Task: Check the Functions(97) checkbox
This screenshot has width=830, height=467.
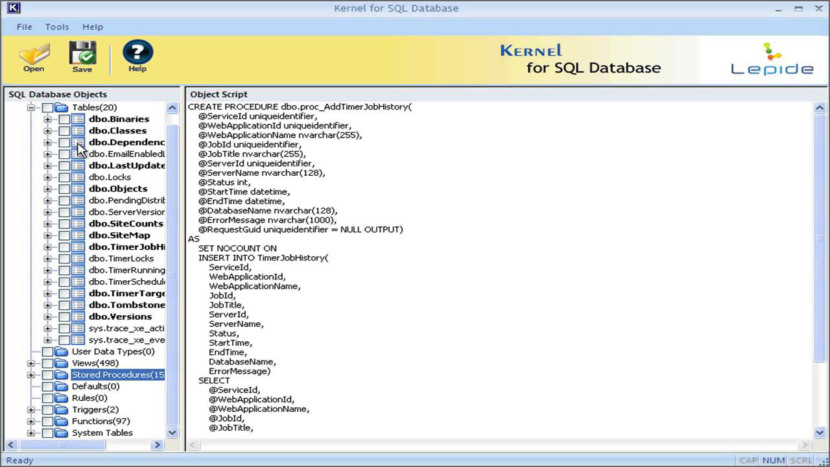Action: [x=47, y=421]
